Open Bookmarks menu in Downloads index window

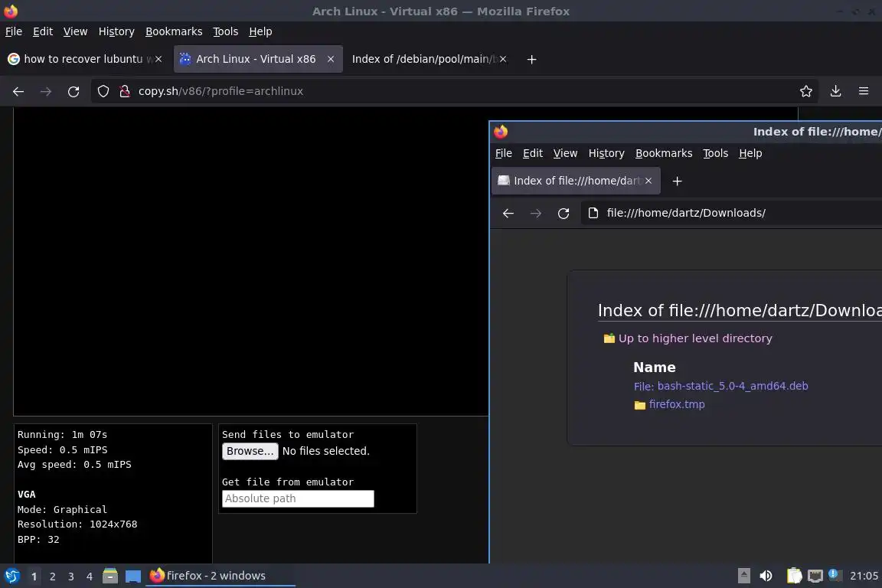(664, 153)
